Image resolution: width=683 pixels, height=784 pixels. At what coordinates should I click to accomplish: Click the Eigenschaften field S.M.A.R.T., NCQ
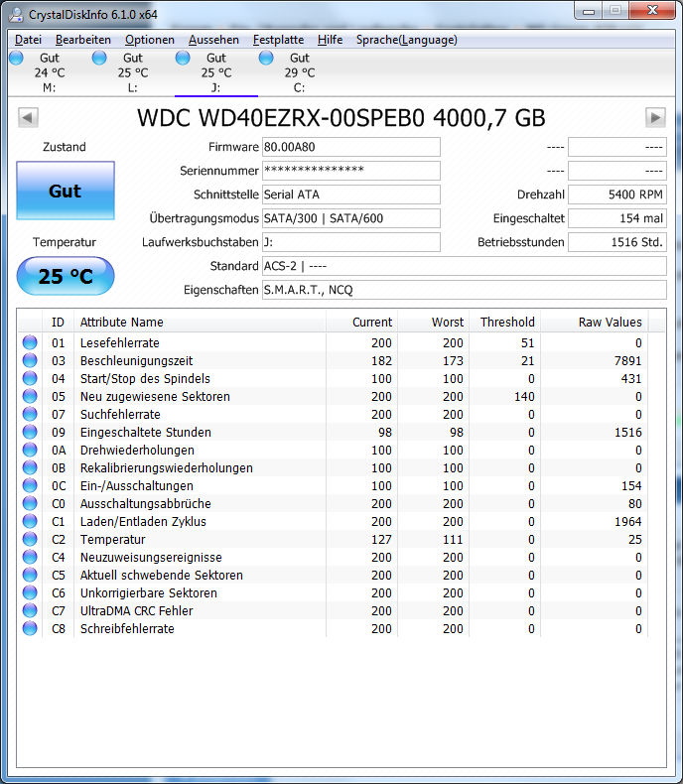point(464,290)
